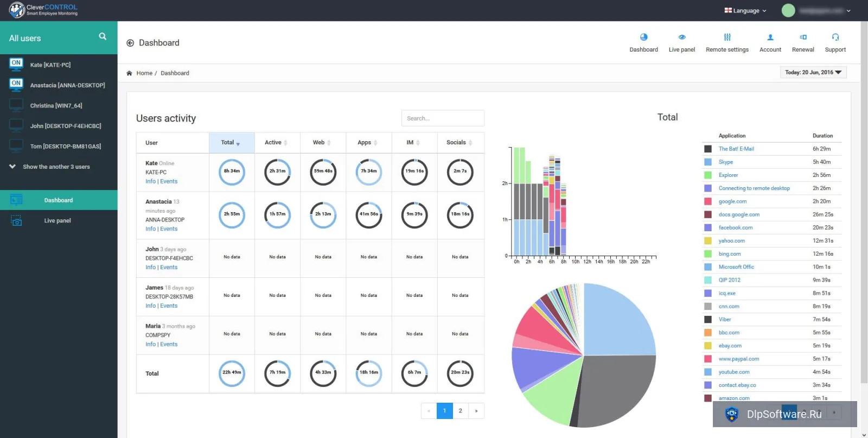The width and height of the screenshot is (868, 438).
Task: Click the Home breadcrumb icon
Action: (x=129, y=73)
